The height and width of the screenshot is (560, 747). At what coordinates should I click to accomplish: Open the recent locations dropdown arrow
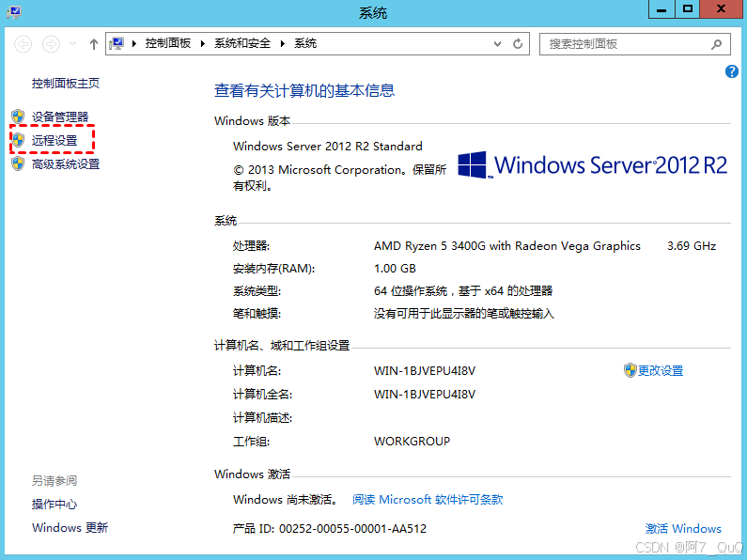73,44
